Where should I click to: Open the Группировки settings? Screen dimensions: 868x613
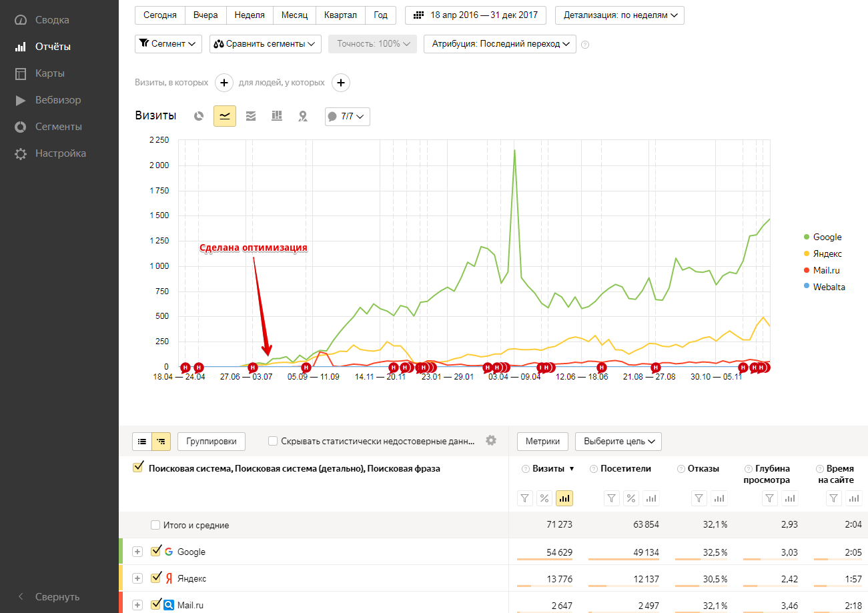[x=211, y=442]
